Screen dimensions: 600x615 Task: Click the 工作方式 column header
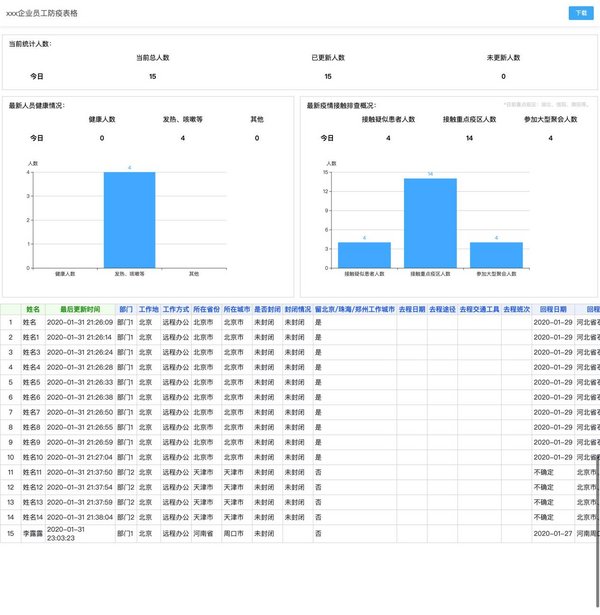[x=175, y=310]
